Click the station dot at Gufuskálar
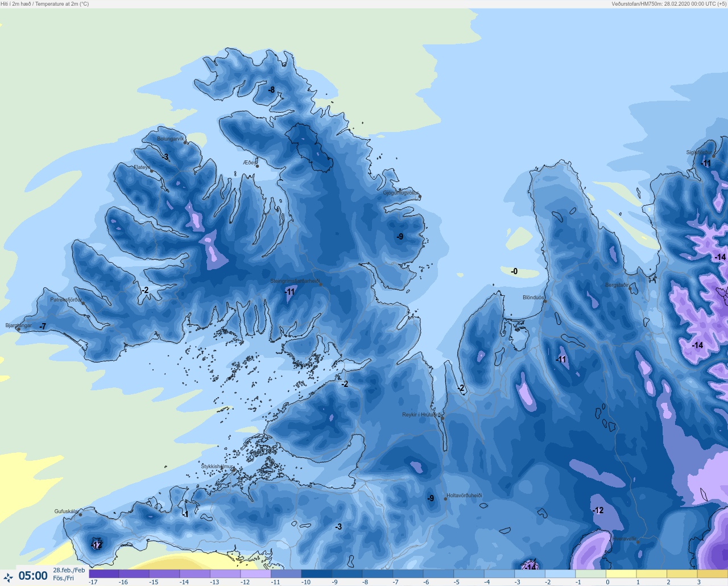This screenshot has width=728, height=586. click(80, 515)
